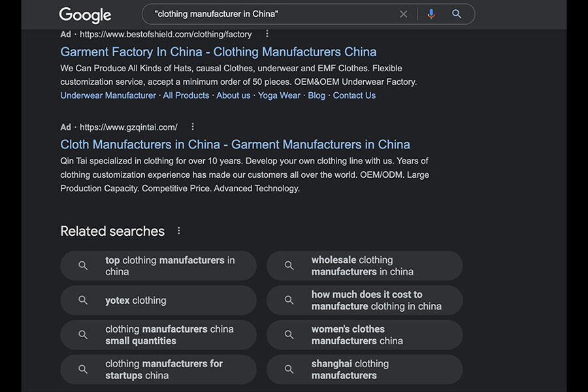Select how much does it cost suggestion
588x392 pixels.
coord(376,301)
